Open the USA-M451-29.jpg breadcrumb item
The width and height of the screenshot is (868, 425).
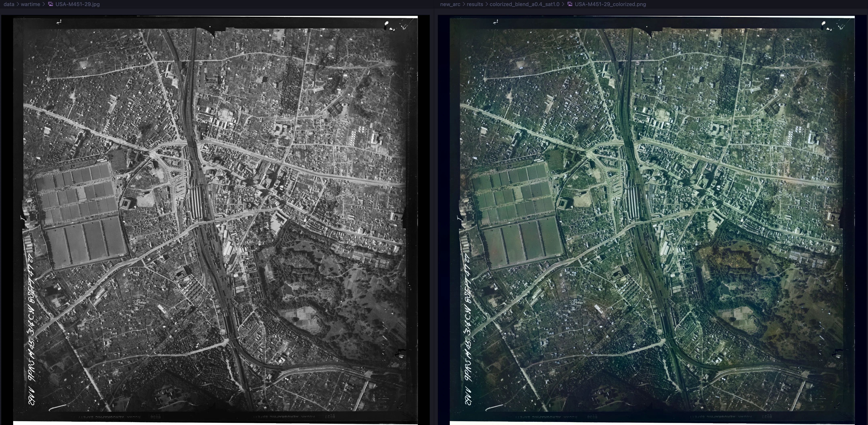[77, 4]
